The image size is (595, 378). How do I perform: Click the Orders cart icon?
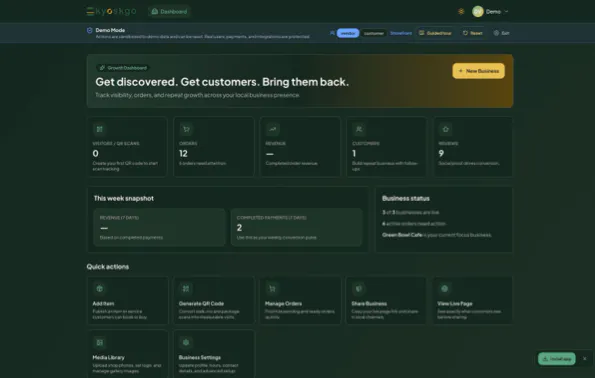click(186, 129)
